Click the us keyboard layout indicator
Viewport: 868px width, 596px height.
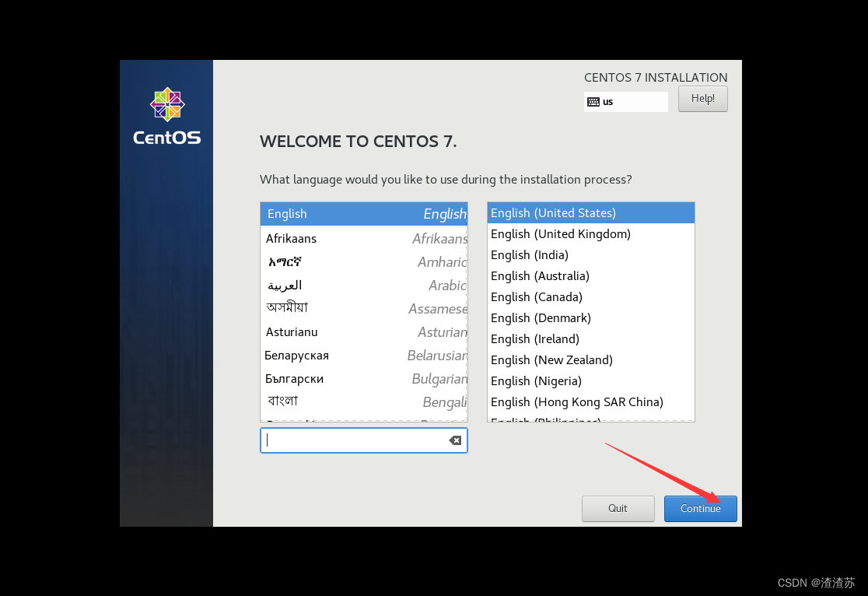click(625, 102)
